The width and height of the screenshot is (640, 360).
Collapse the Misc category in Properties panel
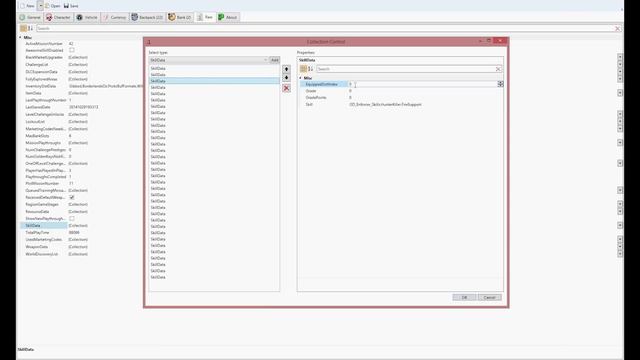tap(300, 78)
